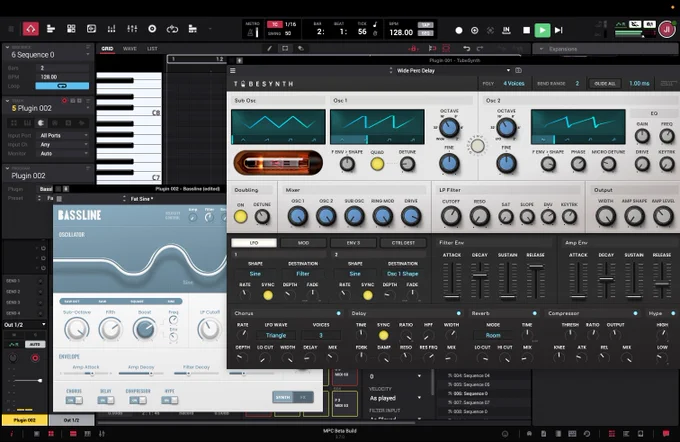Change Reverb MODE Room selector
The image size is (680, 442).
pos(493,335)
